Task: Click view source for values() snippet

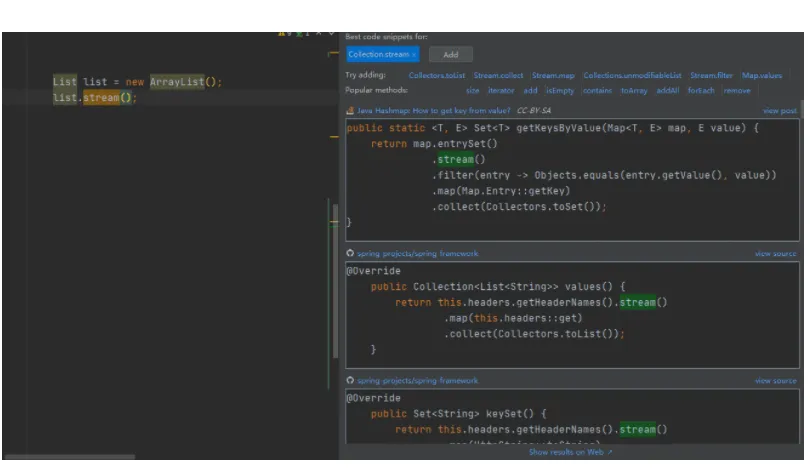Action: coord(775,254)
